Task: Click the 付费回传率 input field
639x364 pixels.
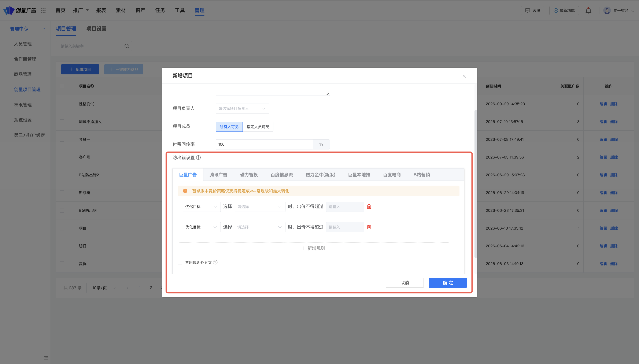Action: pyautogui.click(x=264, y=144)
